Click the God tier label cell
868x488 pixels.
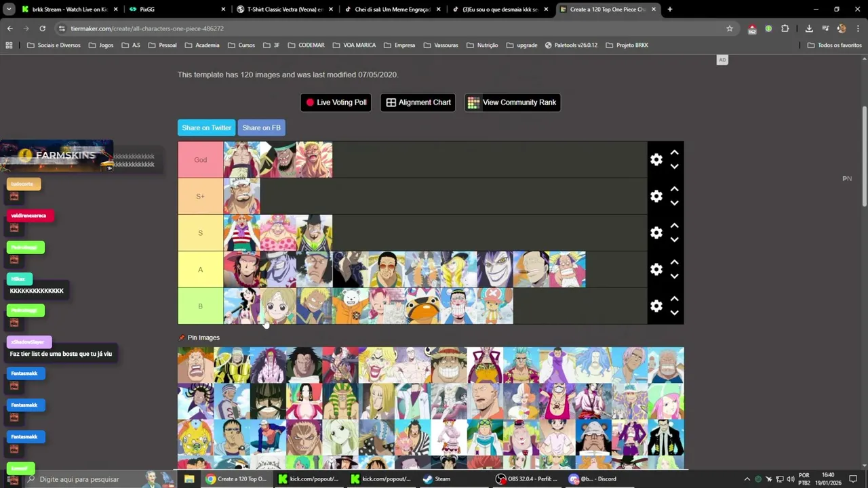tap(200, 160)
